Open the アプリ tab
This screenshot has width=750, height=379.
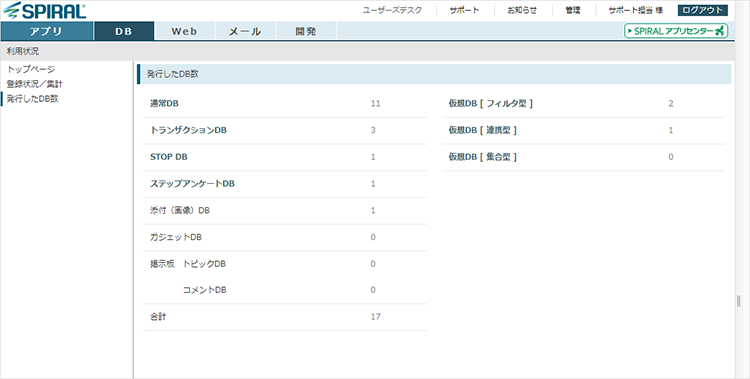(46, 32)
